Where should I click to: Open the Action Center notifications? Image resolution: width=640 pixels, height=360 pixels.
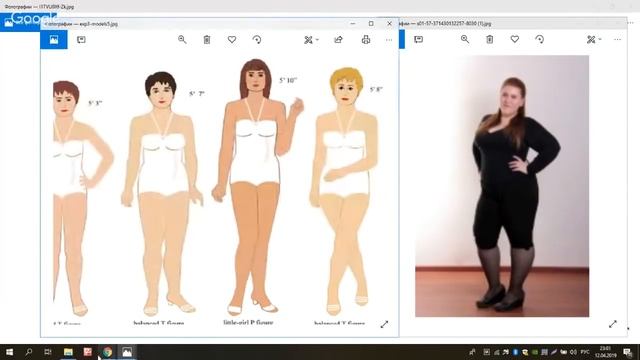pyautogui.click(x=628, y=352)
